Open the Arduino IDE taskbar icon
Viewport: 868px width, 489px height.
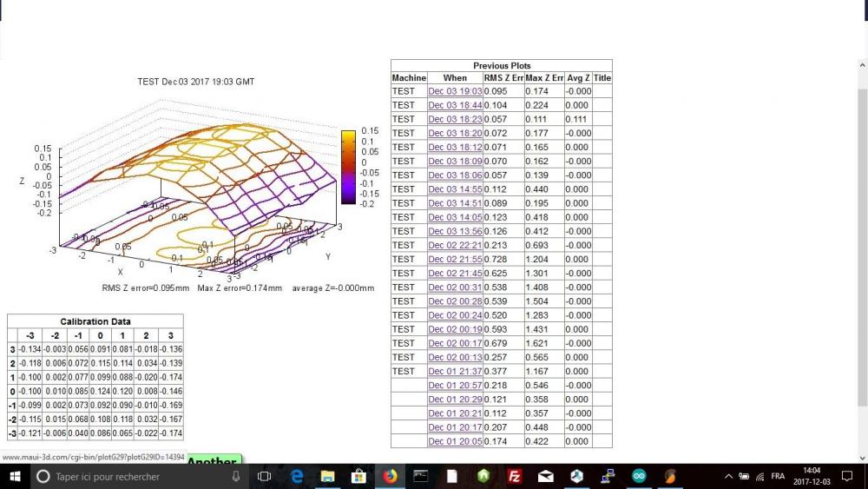pos(639,476)
